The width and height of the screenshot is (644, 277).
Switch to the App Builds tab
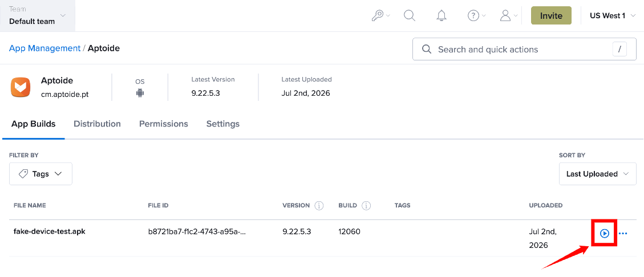click(x=33, y=124)
